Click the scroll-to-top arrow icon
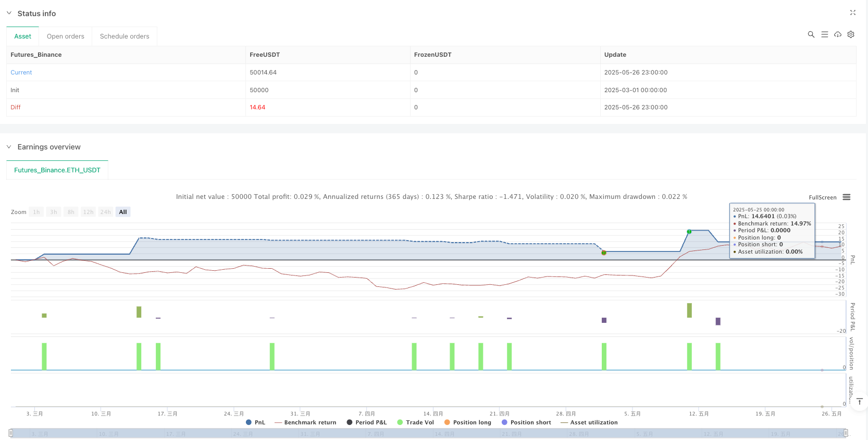Image resolution: width=868 pixels, height=440 pixels. 860,401
